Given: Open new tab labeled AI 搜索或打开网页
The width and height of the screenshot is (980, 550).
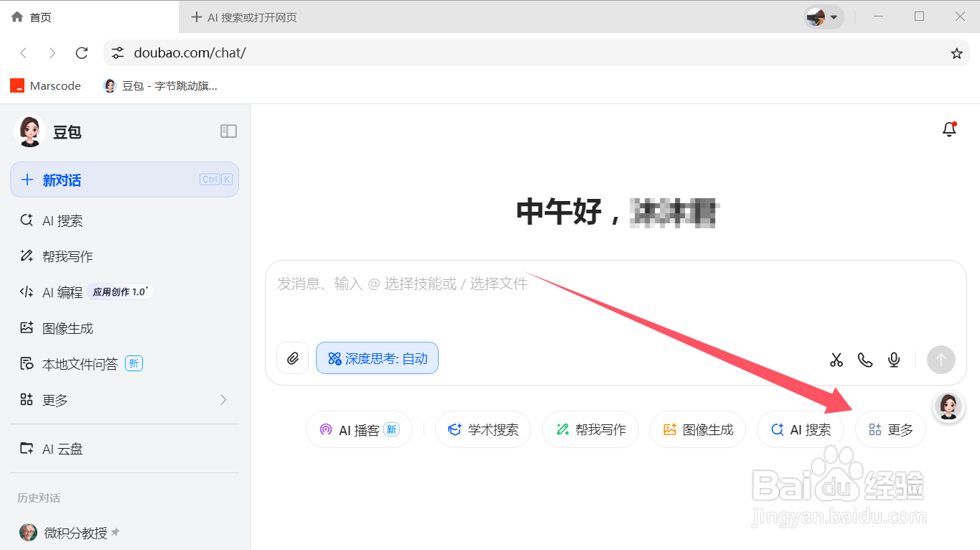Looking at the screenshot, I should (x=244, y=17).
